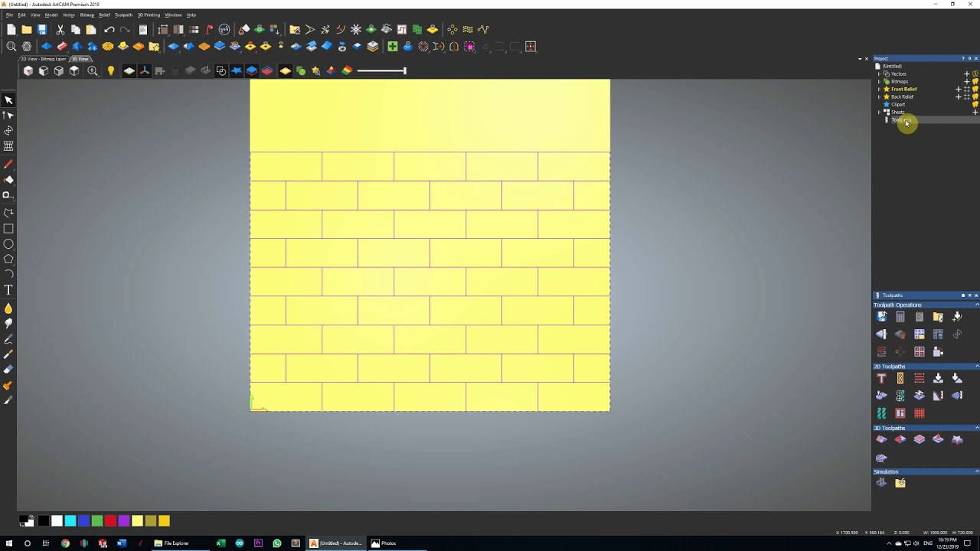Image resolution: width=980 pixels, height=551 pixels.
Task: Create a new model file
Action: pos(11,29)
